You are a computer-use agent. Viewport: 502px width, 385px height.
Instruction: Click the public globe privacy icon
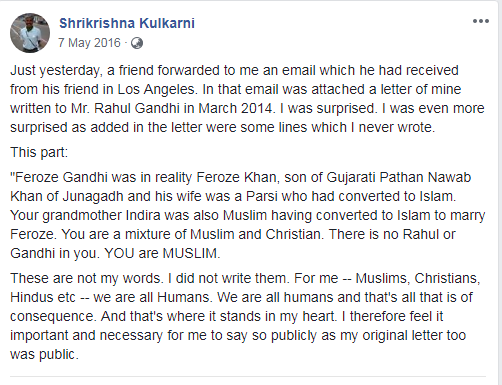pos(137,43)
